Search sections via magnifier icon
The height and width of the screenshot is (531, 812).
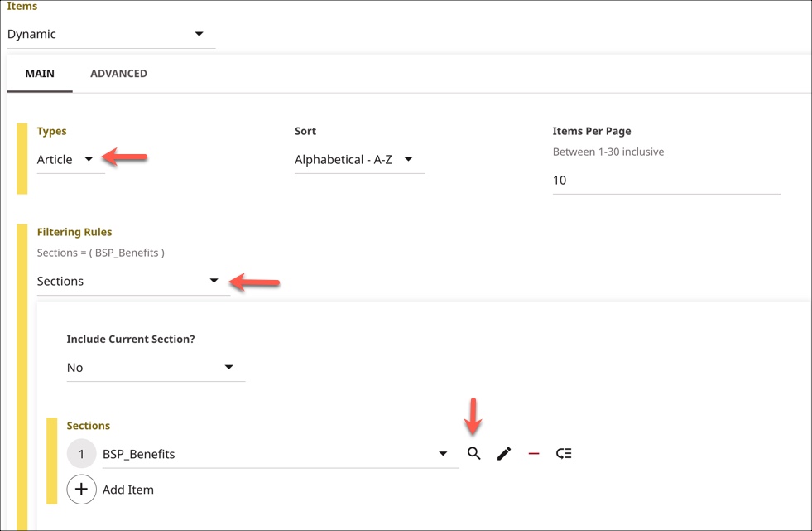pyautogui.click(x=473, y=454)
